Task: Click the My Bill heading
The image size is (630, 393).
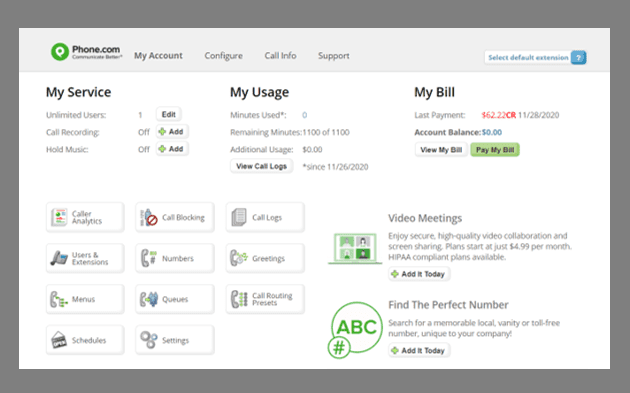Action: point(434,92)
